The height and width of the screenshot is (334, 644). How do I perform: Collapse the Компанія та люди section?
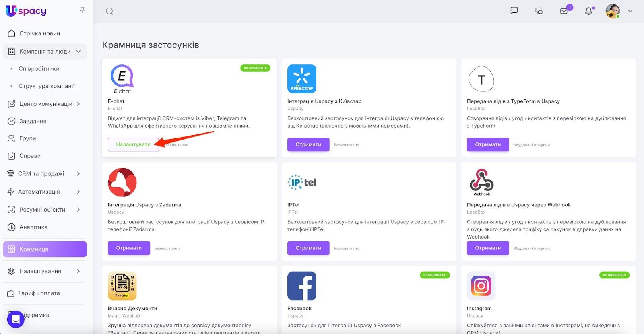(x=78, y=52)
